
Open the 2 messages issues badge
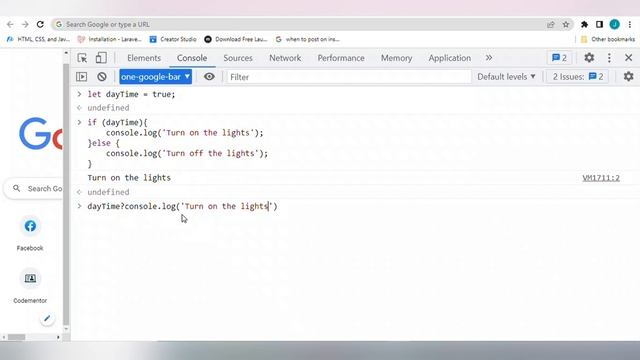coord(559,58)
